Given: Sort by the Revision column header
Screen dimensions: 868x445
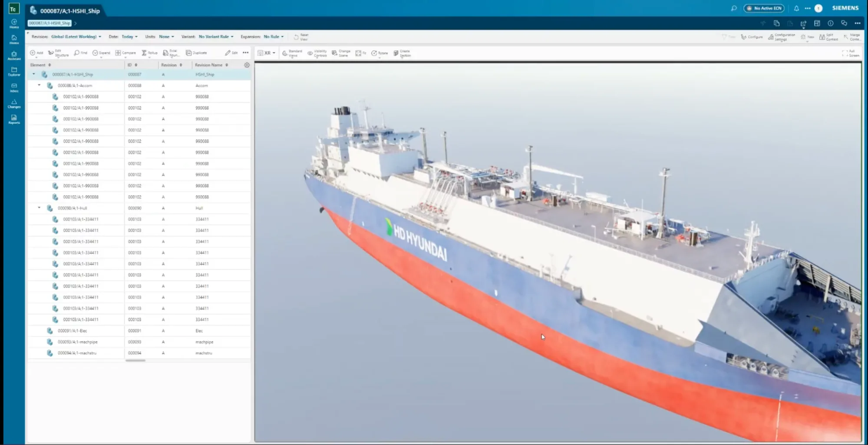Looking at the screenshot, I should [172, 65].
